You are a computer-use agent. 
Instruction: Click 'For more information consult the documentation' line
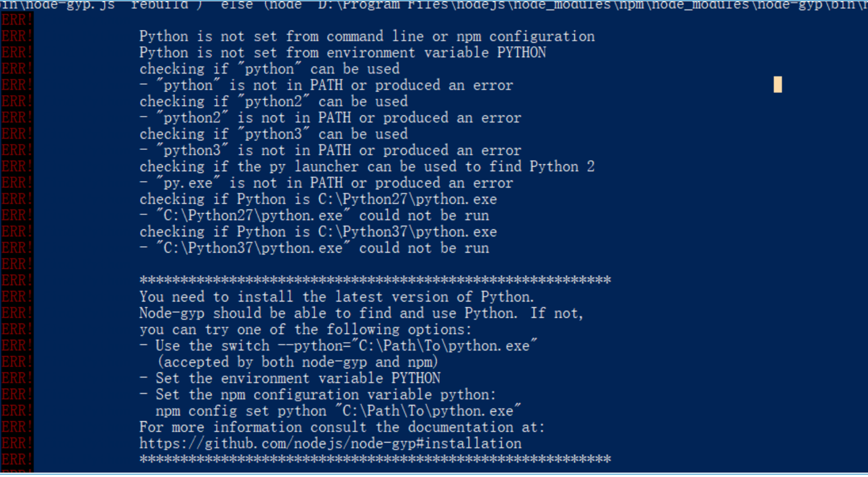click(x=342, y=427)
